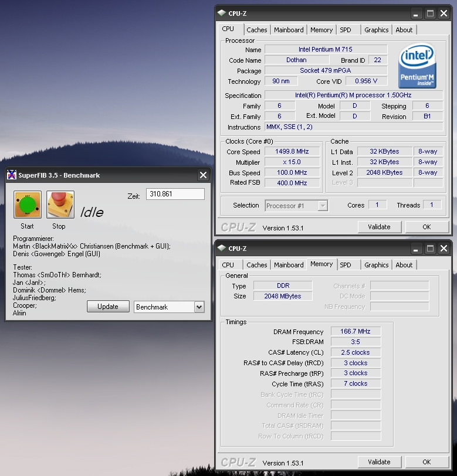Click the Update button in SuperFIB
Viewport: 457px width, 476px height.
(108, 307)
